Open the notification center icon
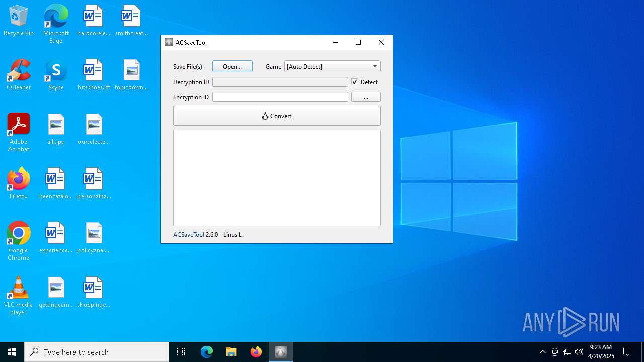644x362 pixels. point(627,352)
